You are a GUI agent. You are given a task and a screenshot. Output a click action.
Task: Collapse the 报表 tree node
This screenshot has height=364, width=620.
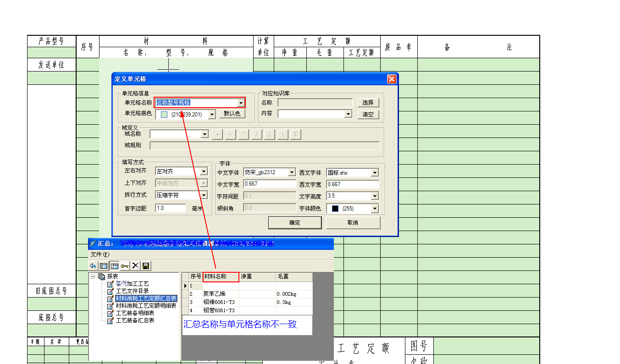93,277
